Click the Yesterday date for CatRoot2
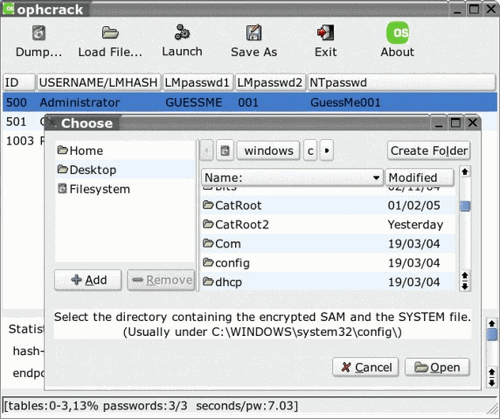 (x=415, y=225)
